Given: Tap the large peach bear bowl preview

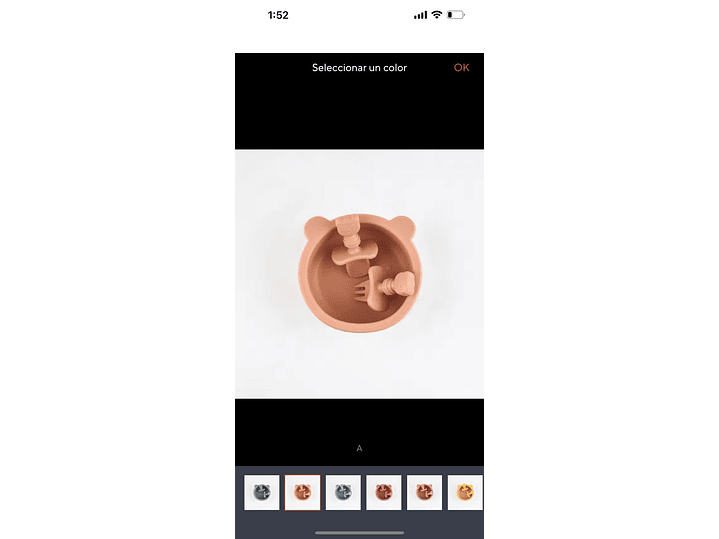Looking at the screenshot, I should pos(360,273).
